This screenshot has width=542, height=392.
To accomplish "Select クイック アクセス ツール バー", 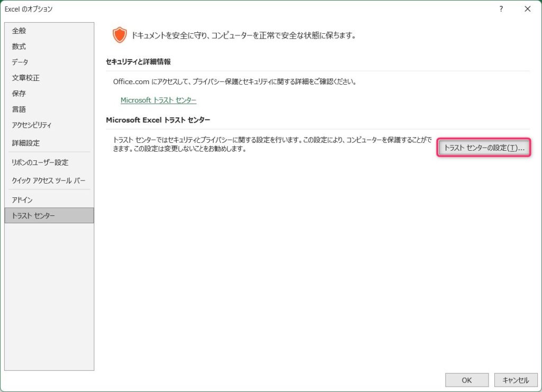I will tap(48, 180).
